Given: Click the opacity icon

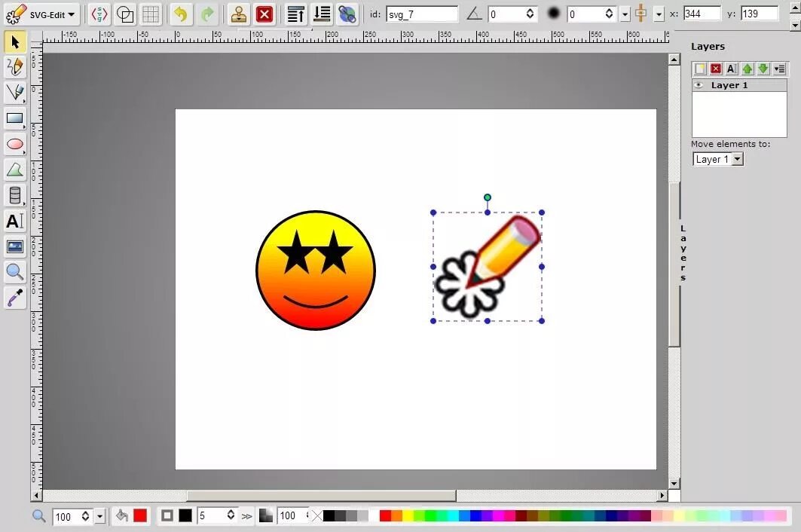Looking at the screenshot, I should pos(266,515).
